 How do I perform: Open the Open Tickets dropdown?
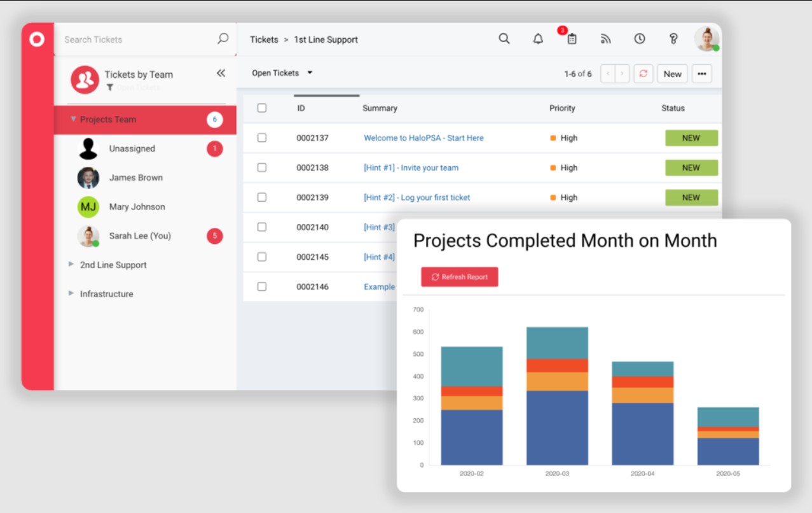(282, 73)
